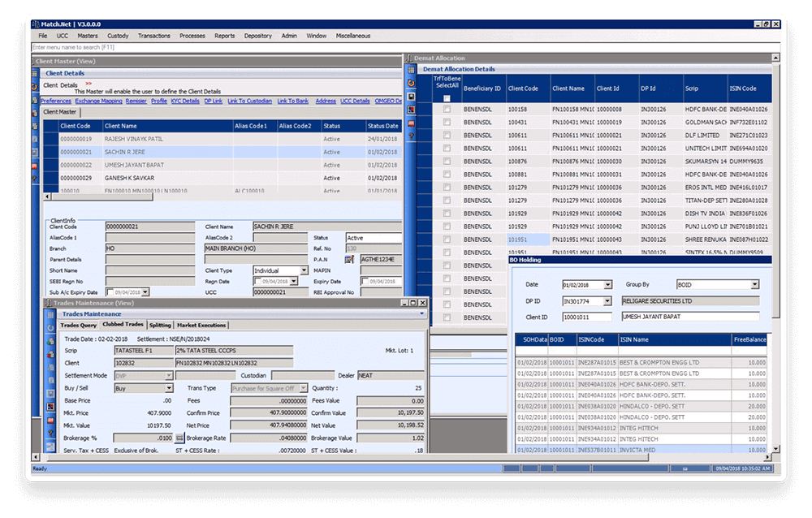
Task: Click red close-form icon in Client Master sidebar
Action: click(x=35, y=166)
